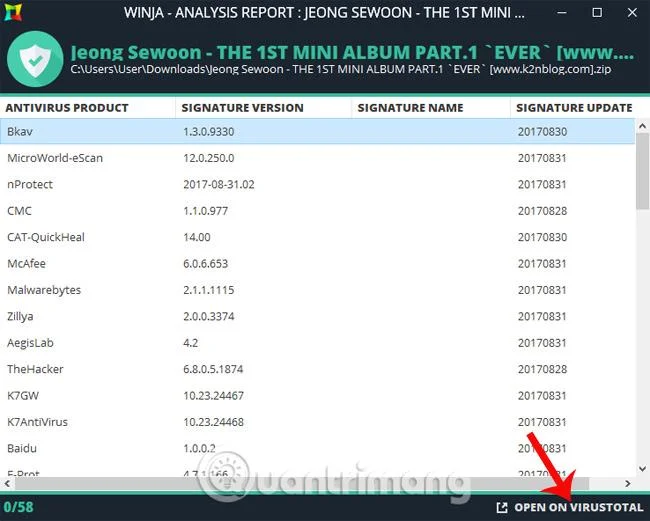Select the Zillya row

tap(317, 316)
